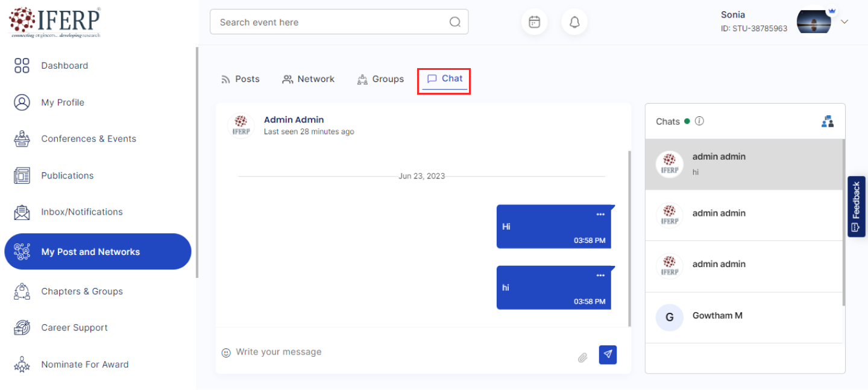This screenshot has width=868, height=390.
Task: Click the send message arrow button
Action: (x=608, y=354)
